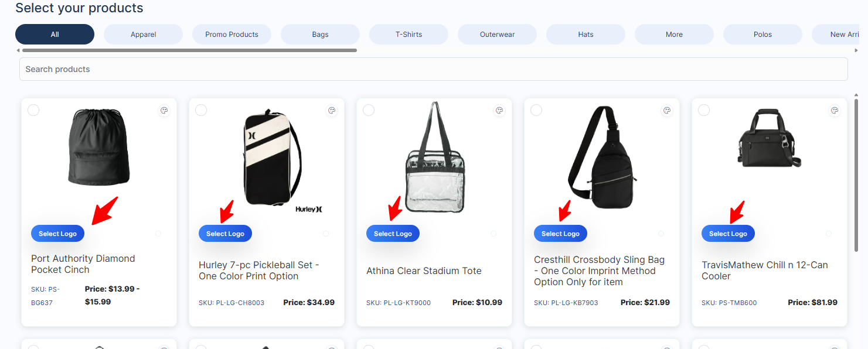868x349 pixels.
Task: Check the Athina Clear Stadium Tote selector
Action: click(369, 110)
